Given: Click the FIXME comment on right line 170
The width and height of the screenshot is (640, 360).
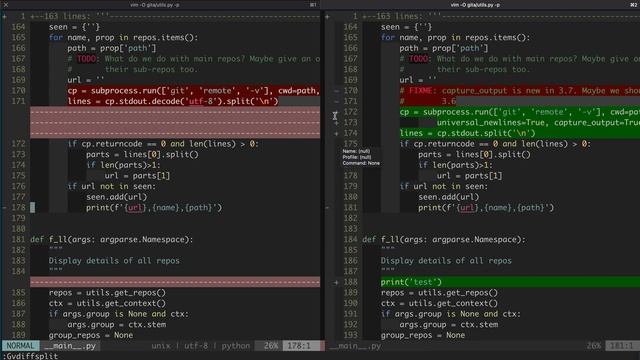Looking at the screenshot, I should (520, 91).
